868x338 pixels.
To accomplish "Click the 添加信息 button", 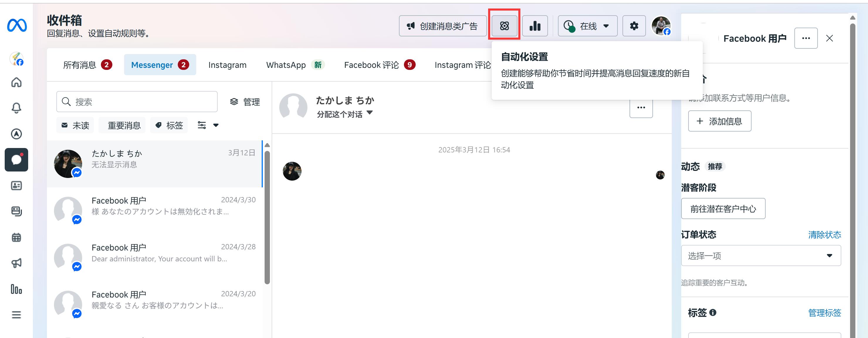I will click(719, 121).
